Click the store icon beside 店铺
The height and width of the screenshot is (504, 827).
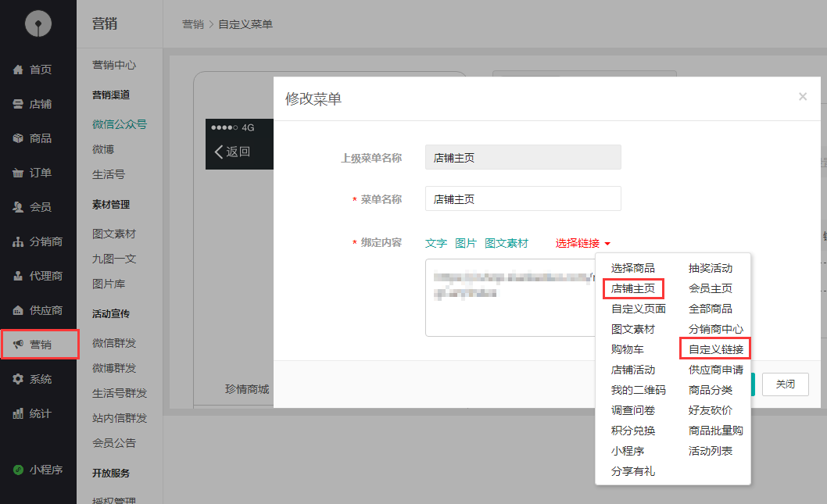tap(18, 104)
